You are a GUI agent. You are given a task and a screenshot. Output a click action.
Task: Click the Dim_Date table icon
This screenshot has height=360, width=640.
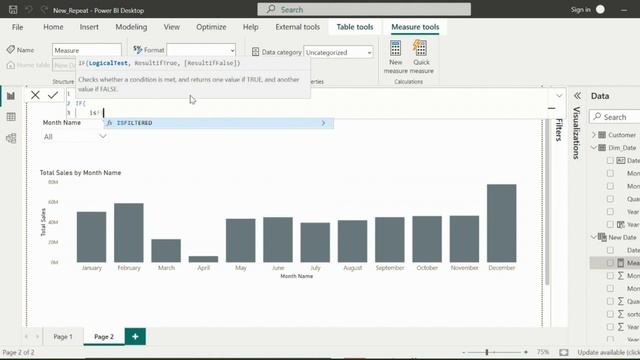(602, 148)
